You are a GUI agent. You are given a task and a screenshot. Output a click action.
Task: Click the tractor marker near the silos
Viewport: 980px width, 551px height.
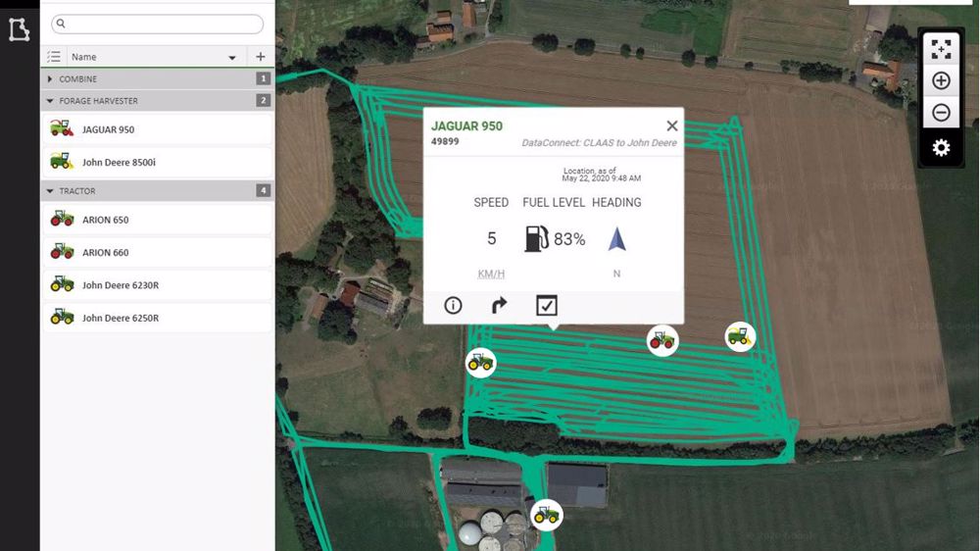pyautogui.click(x=546, y=516)
